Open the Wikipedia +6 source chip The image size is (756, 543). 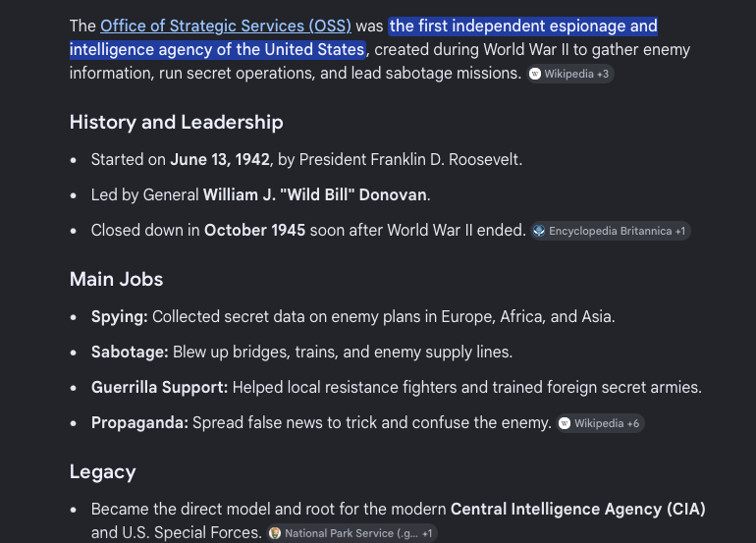(x=601, y=423)
